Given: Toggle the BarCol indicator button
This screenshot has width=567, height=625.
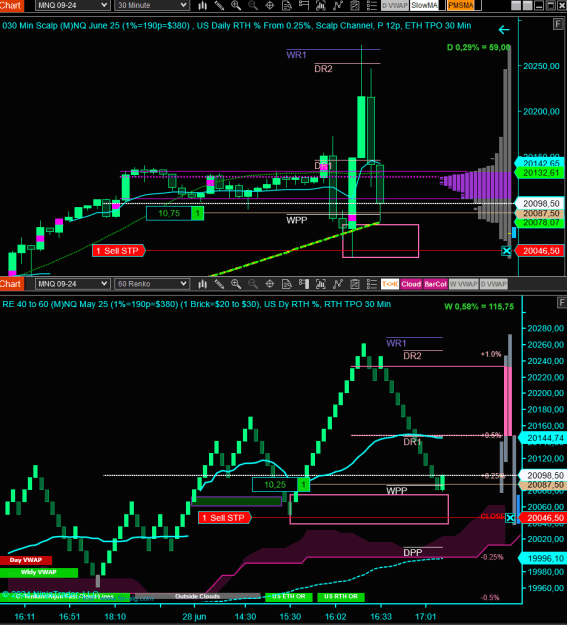Looking at the screenshot, I should [435, 284].
